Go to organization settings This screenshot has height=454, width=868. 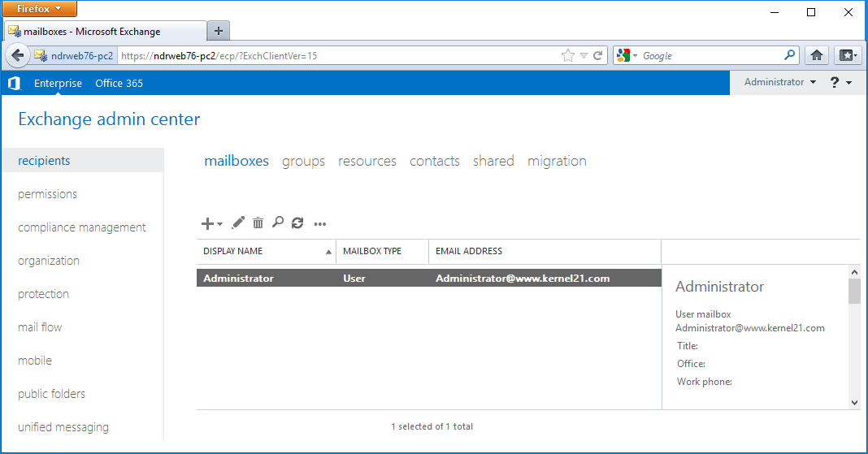tap(49, 261)
